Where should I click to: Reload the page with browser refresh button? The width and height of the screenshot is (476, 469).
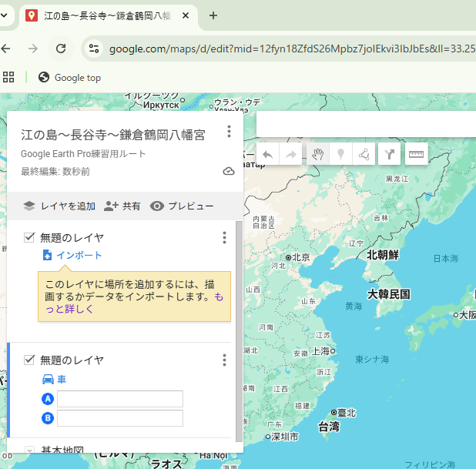click(61, 49)
